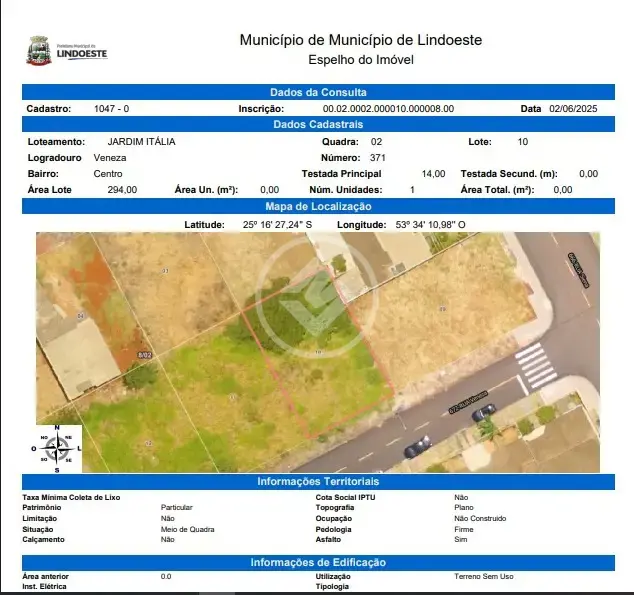Click the 'Pedologia' label
The image size is (634, 595).
point(334,530)
